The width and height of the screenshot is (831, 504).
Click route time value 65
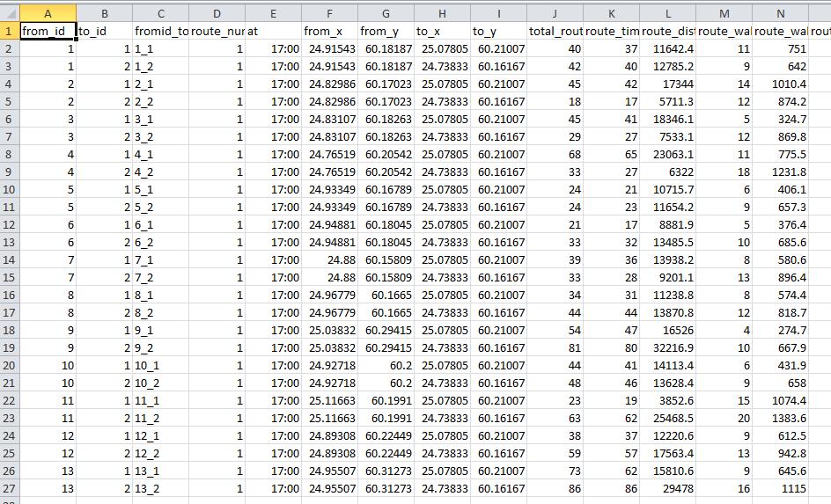click(x=612, y=155)
